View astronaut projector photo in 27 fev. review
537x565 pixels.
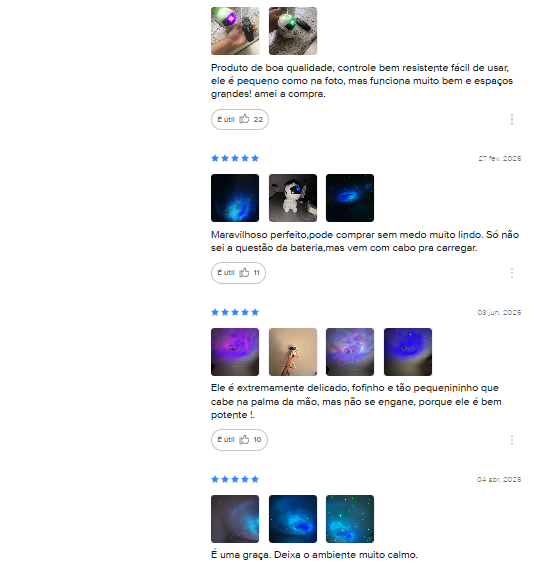(293, 198)
